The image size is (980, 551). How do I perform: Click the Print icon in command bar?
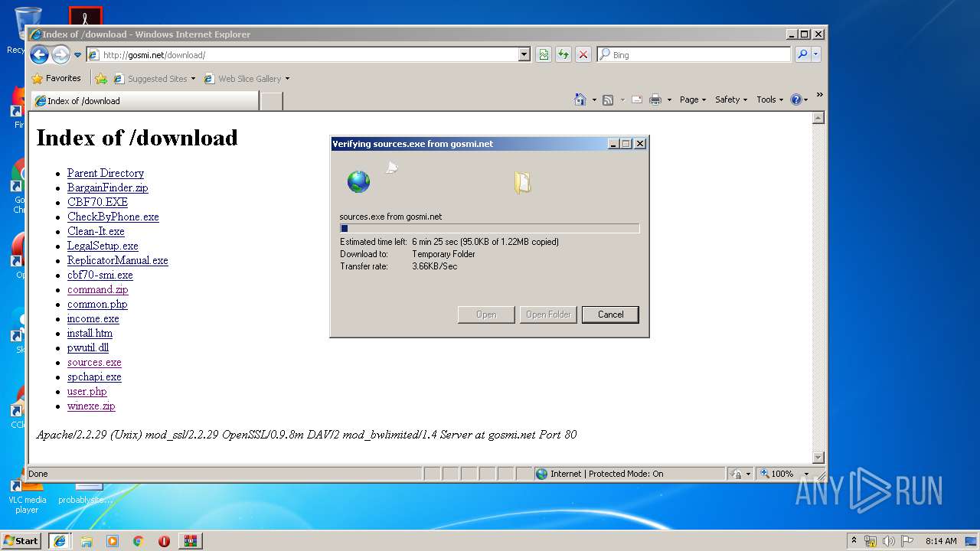tap(655, 99)
